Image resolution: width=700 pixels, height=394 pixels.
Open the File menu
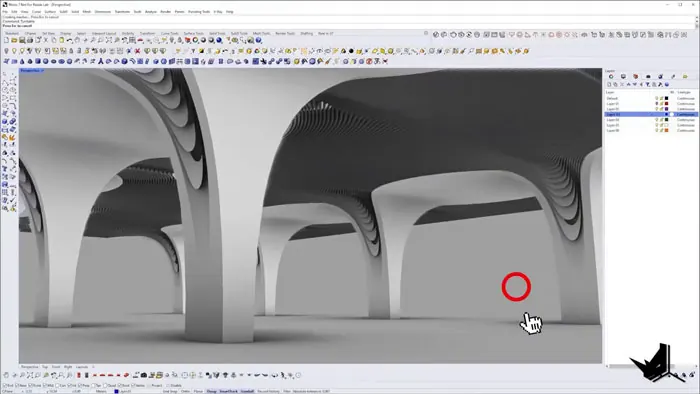point(5,12)
